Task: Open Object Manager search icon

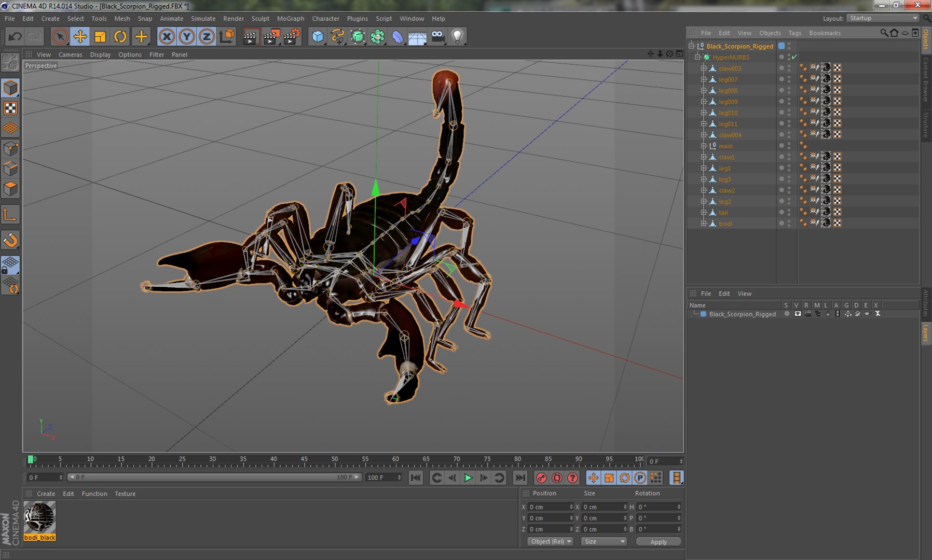Action: pos(884,33)
